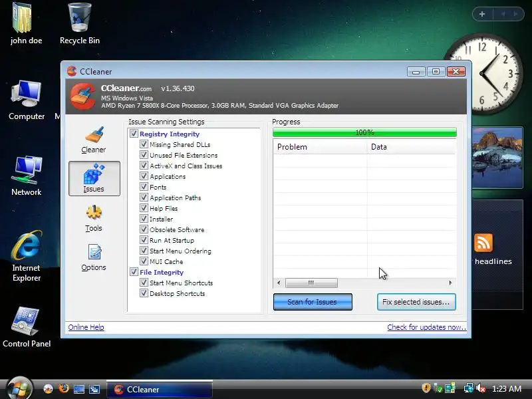532x399 pixels.
Task: Select the Recycle Bin desktop icon
Action: pyautogui.click(x=80, y=24)
